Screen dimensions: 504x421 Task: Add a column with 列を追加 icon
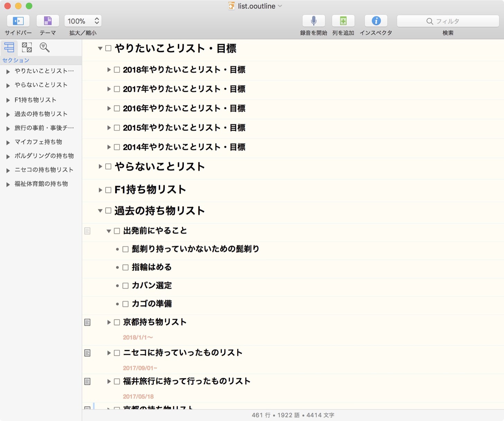[x=343, y=21]
